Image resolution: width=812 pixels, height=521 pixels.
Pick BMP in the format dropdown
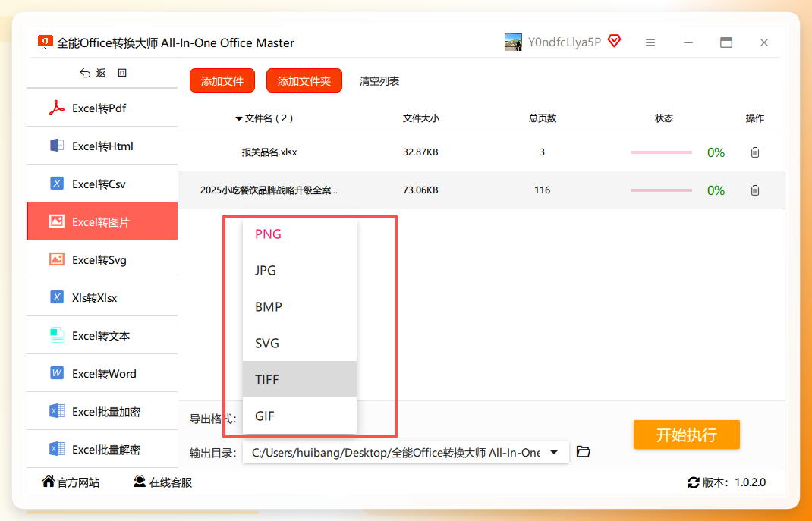pyautogui.click(x=300, y=306)
